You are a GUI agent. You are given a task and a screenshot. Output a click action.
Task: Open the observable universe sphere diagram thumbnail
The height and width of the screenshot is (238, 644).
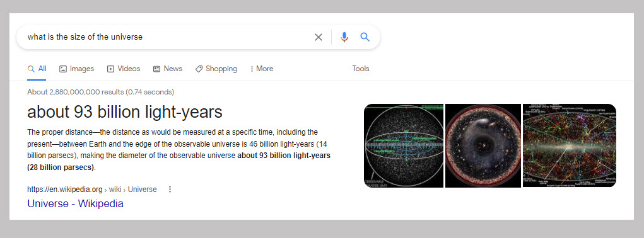coord(404,146)
